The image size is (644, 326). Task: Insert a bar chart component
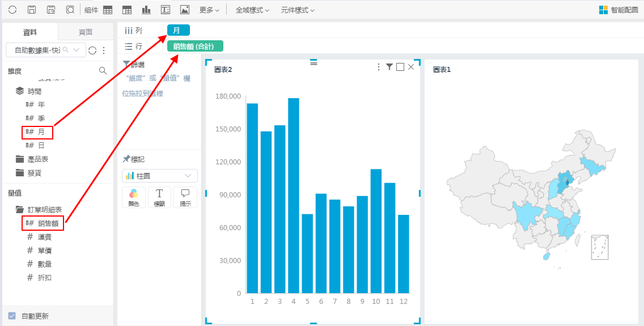coord(146,10)
